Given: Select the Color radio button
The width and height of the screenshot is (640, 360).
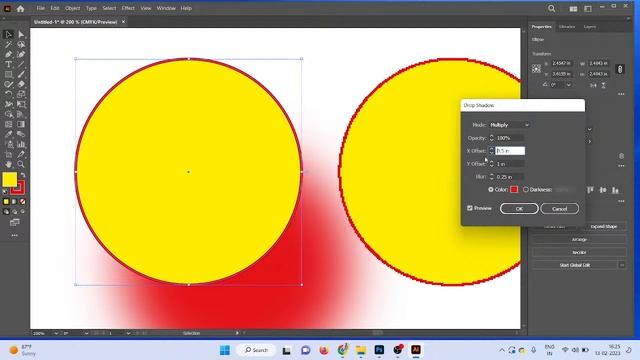Looking at the screenshot, I should [x=491, y=189].
